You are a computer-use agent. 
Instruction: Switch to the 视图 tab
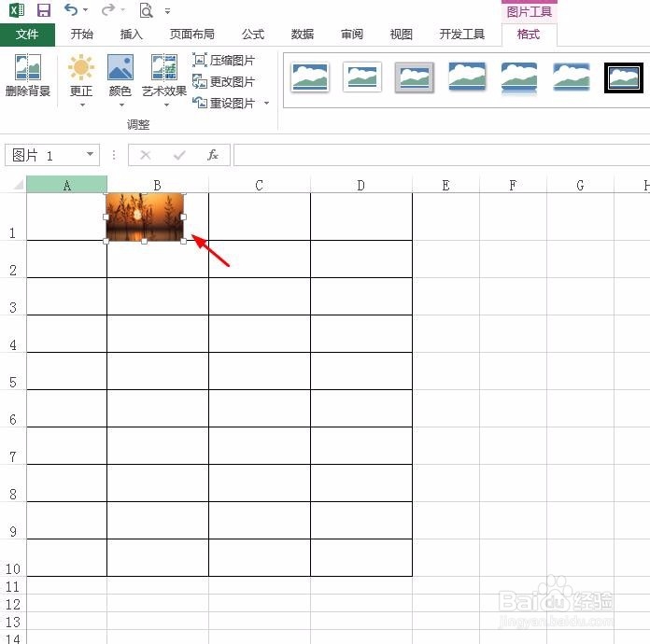point(402,35)
